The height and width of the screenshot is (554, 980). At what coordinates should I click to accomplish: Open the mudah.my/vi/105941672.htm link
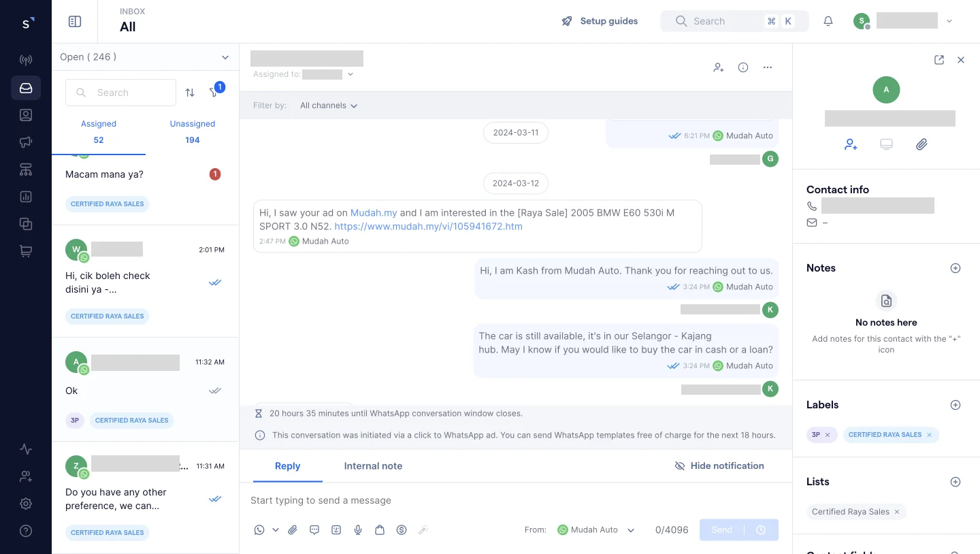[429, 226]
